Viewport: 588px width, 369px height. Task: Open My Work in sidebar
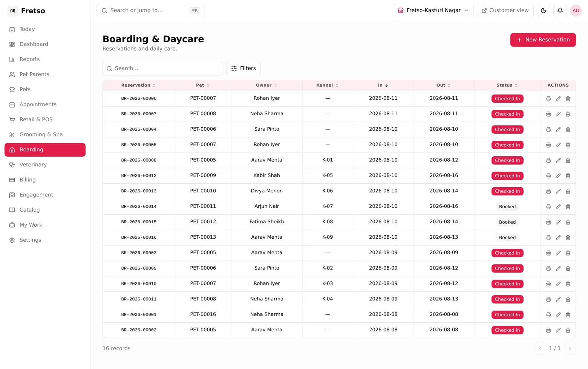[45, 225]
